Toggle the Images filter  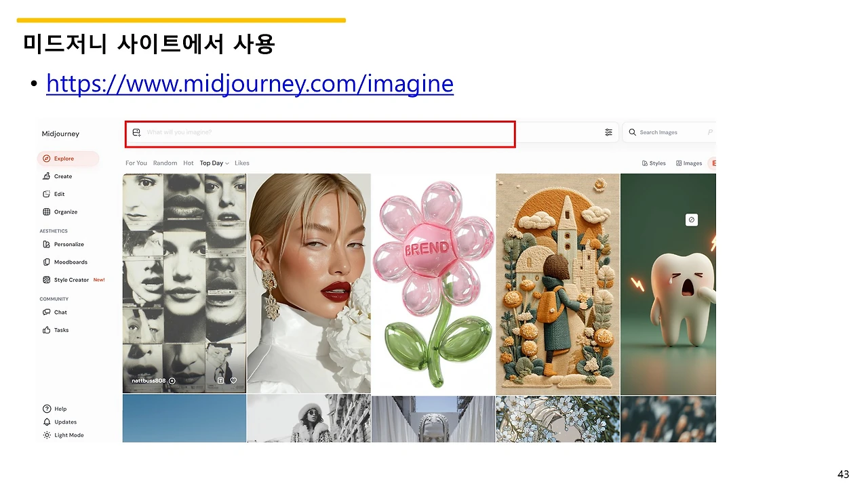(689, 163)
